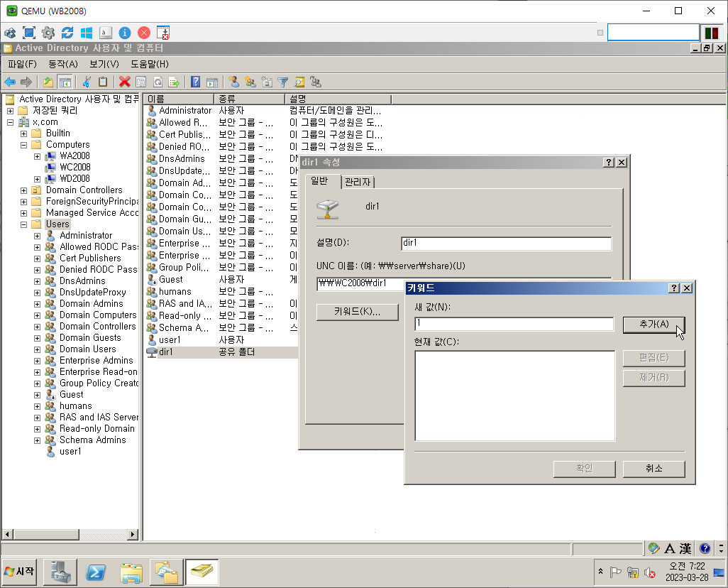The height and width of the screenshot is (588, 728).
Task: Click the Properties sheet toolbar icon
Action: click(x=140, y=82)
